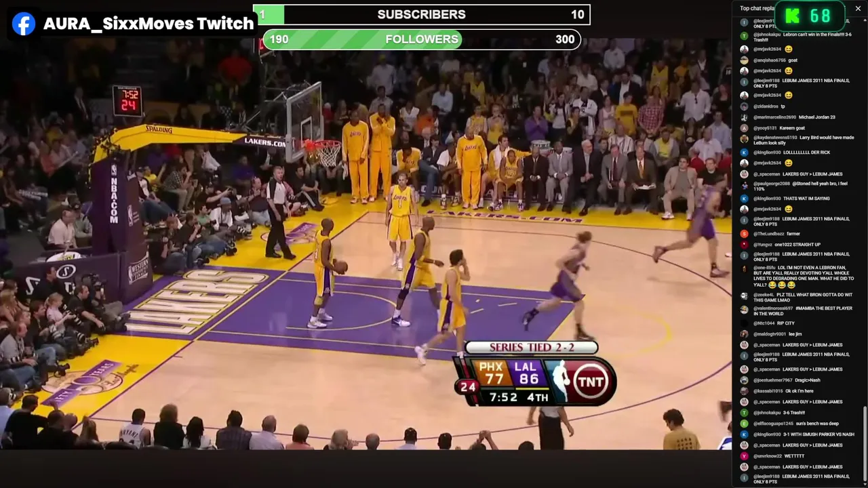Click @johnokakpu avatar beside Lebron can't win message
Screen dimensions: 868x488
tap(744, 35)
